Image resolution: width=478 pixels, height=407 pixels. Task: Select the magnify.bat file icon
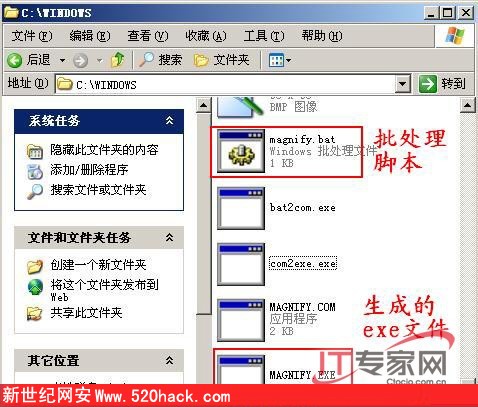[241, 151]
